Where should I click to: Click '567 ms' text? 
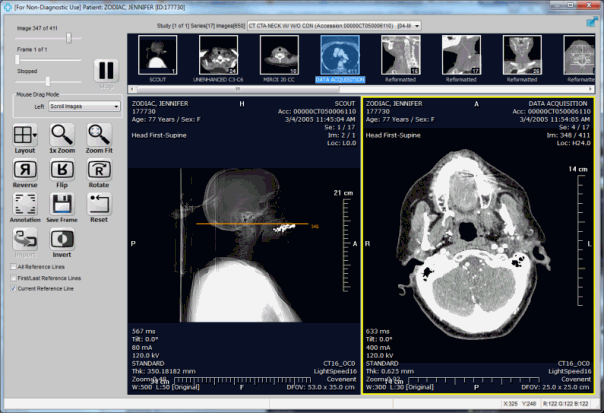(143, 331)
